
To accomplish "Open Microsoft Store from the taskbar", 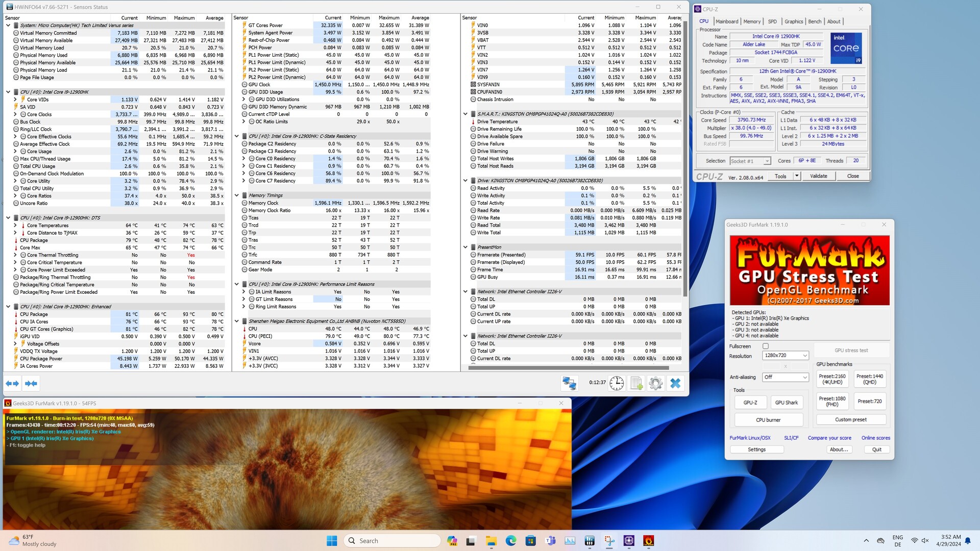I will coord(531,541).
